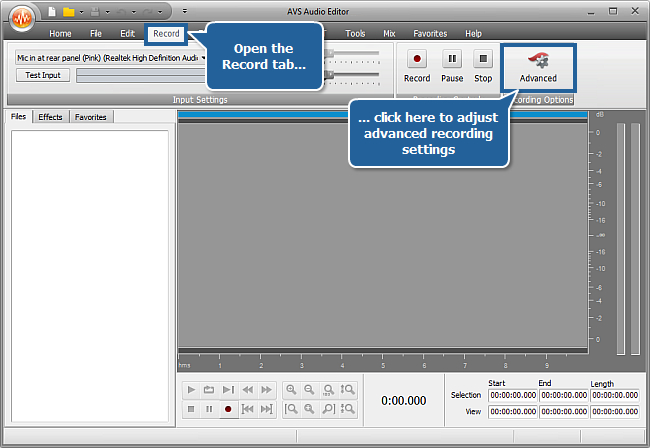Viewport: 650px width, 448px height.
Task: Jump to the end with go-to-end button
Action: pos(266,409)
